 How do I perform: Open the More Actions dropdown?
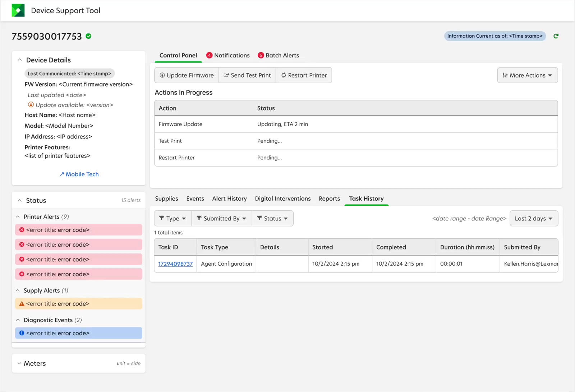tap(528, 75)
